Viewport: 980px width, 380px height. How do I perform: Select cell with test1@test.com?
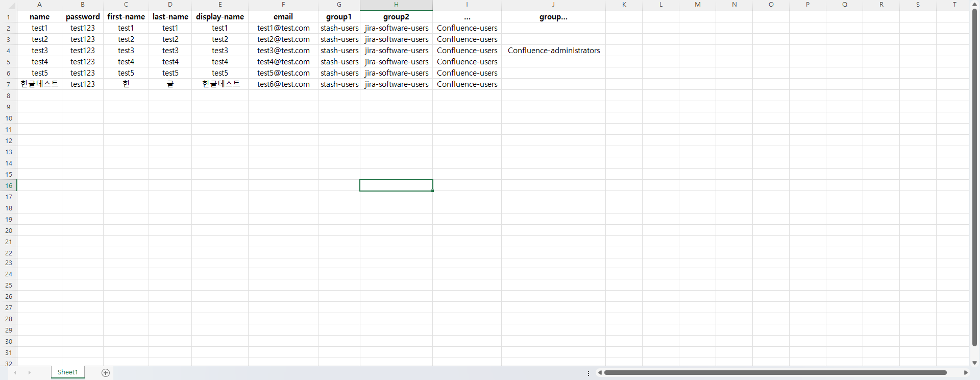[x=283, y=28]
